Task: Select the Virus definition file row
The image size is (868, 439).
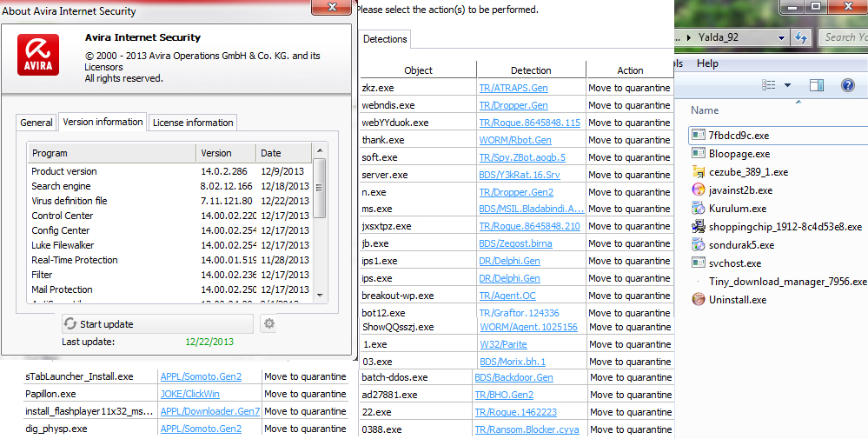Action: point(170,201)
